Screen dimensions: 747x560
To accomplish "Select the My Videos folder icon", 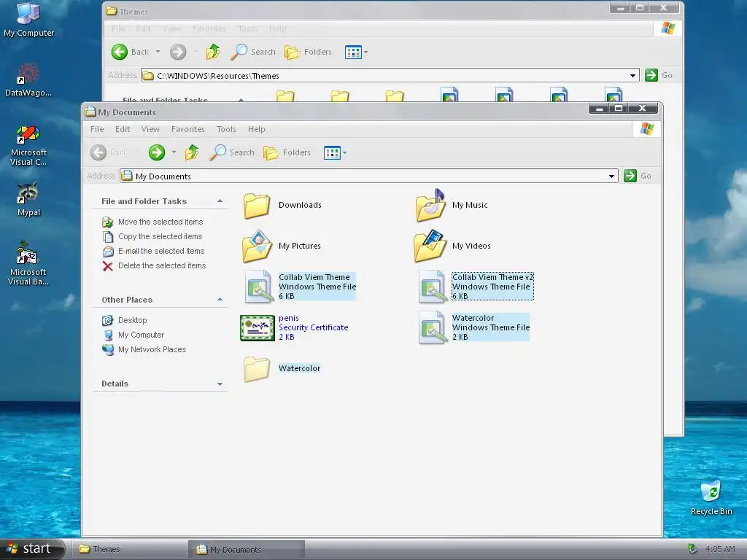I will [x=430, y=246].
